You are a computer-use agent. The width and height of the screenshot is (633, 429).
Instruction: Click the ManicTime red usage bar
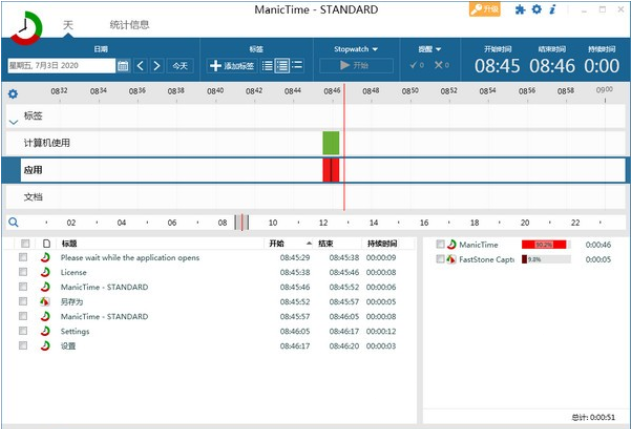546,244
